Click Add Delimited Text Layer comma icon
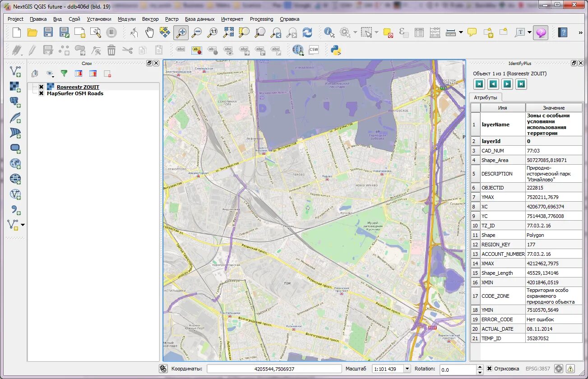This screenshot has height=379, width=588. coord(15,210)
